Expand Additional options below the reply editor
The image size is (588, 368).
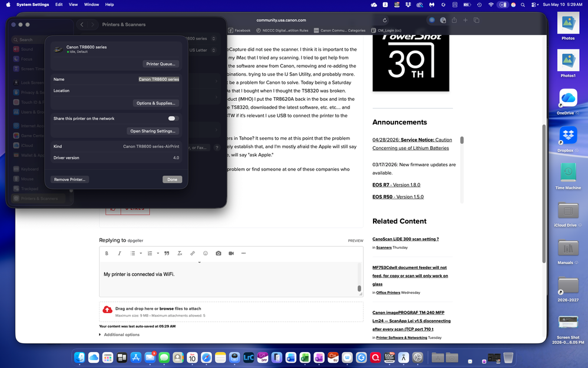[119, 334]
